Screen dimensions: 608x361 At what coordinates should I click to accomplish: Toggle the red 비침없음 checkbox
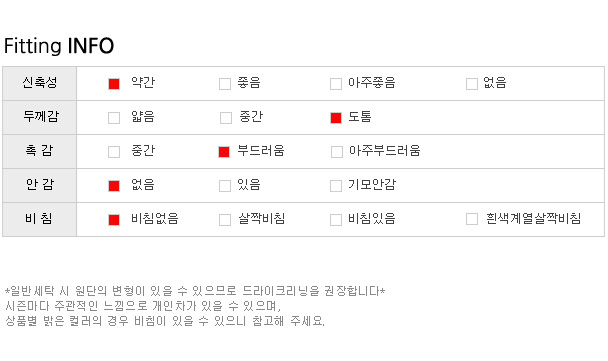pos(114,220)
